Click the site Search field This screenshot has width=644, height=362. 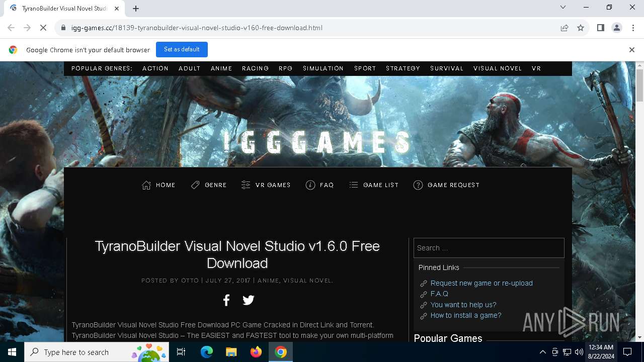pos(489,248)
